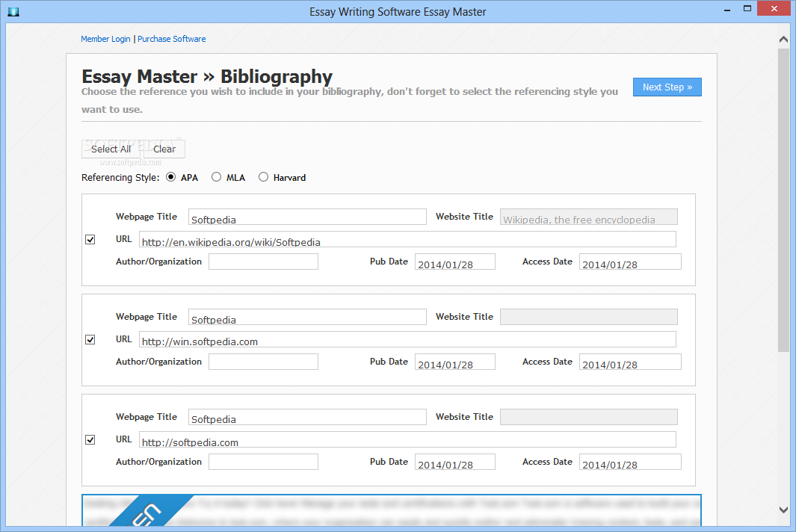Edit Access Date of http://softpedia.com reference
The width and height of the screenshot is (796, 532).
coord(630,462)
